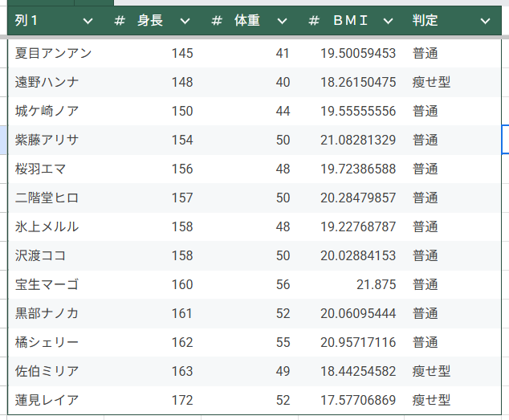
Task: Click the number type icon beside 体重
Action: coord(217,21)
